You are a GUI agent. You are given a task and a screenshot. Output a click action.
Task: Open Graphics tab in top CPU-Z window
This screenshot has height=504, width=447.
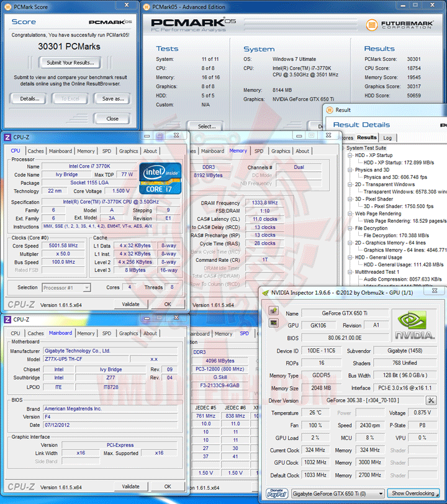point(129,151)
